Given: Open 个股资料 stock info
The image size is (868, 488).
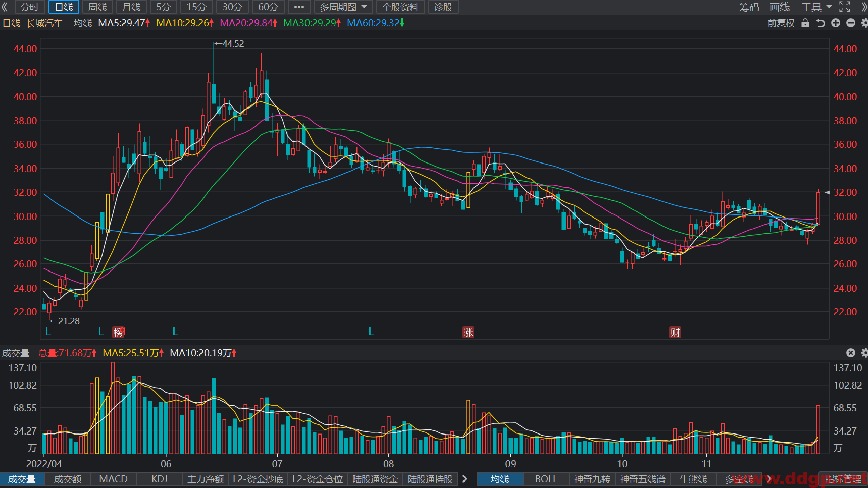Looking at the screenshot, I should coord(400,7).
